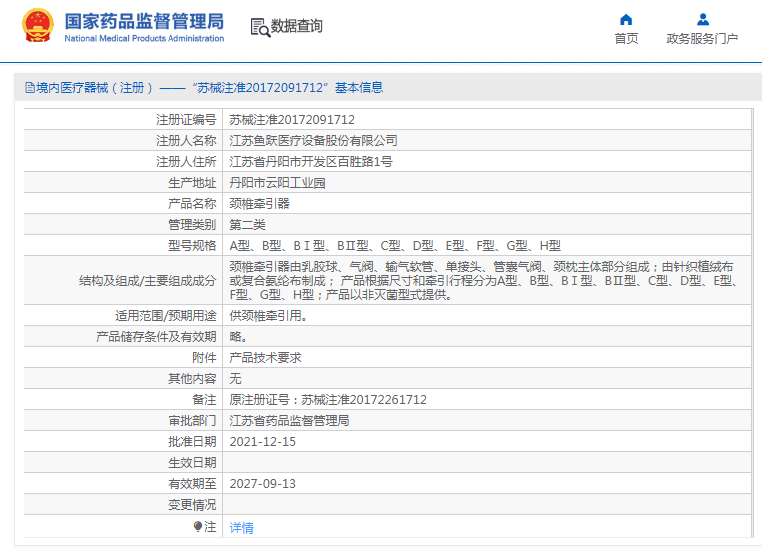
Task: Select intended use 供颈椎牵引用。
Action: click(x=269, y=316)
